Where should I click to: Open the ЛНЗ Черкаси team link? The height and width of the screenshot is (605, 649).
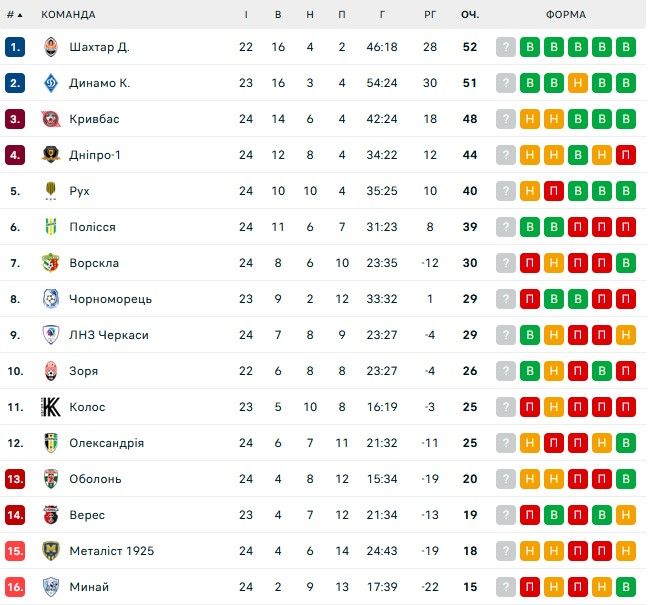108,335
